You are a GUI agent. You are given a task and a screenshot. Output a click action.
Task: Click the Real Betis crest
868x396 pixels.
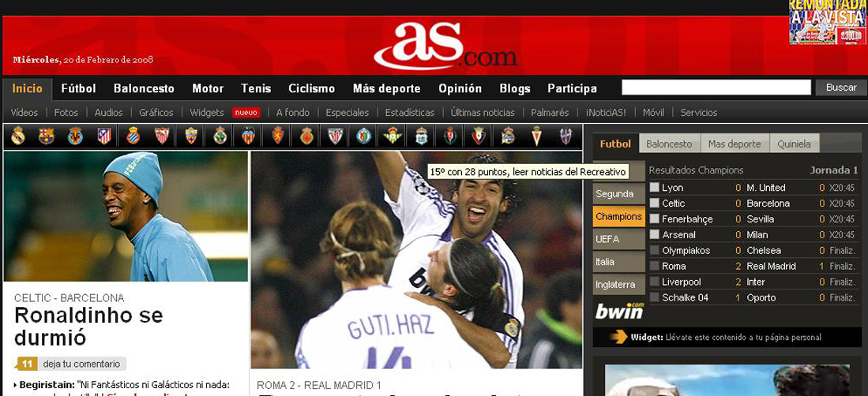(x=392, y=136)
